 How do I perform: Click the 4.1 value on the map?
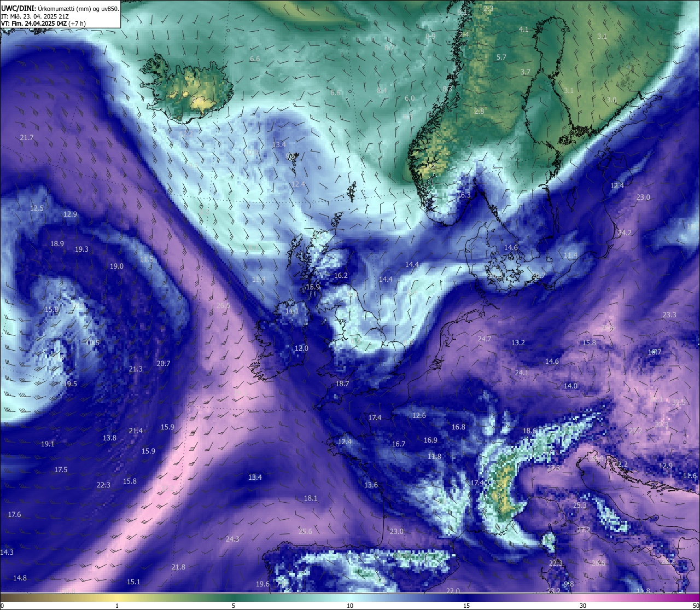(x=524, y=30)
